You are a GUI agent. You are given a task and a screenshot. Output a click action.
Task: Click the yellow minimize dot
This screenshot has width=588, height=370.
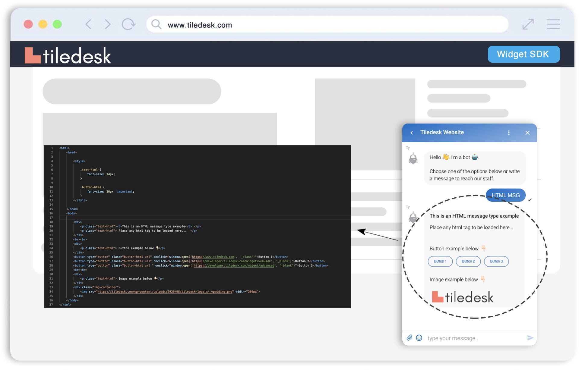point(43,24)
